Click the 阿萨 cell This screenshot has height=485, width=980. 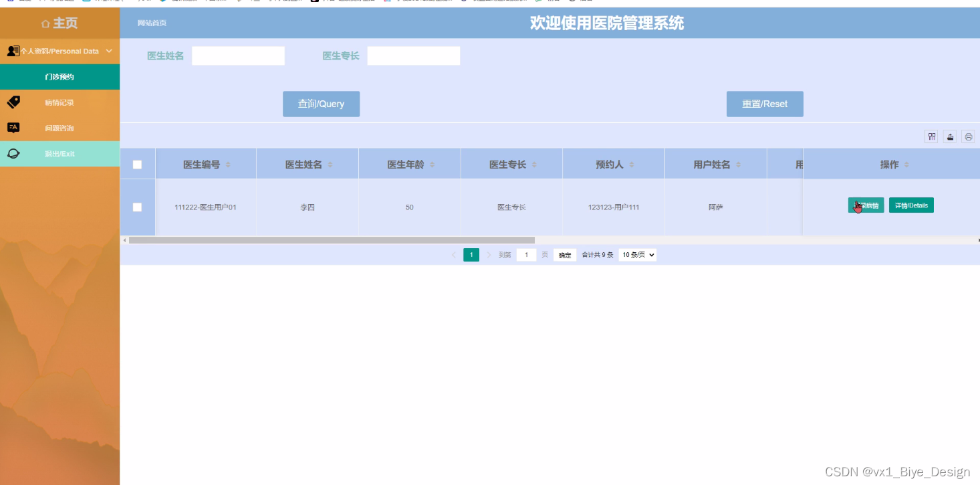tap(715, 207)
